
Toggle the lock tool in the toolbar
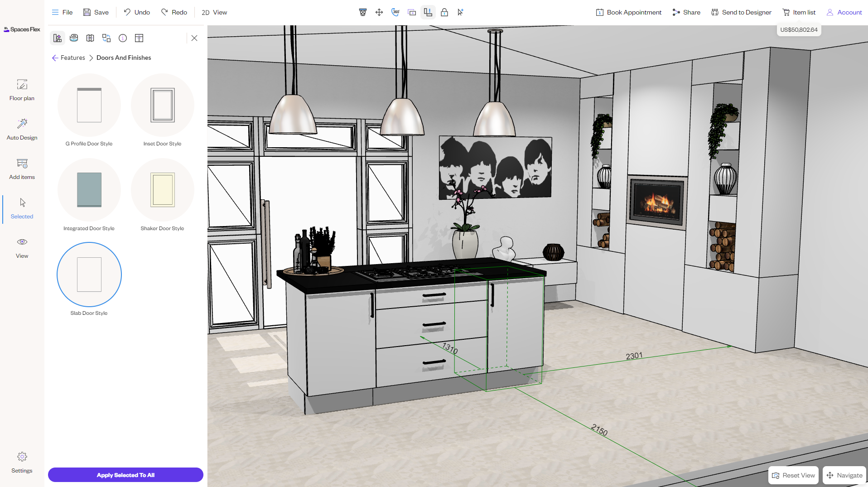(x=444, y=12)
